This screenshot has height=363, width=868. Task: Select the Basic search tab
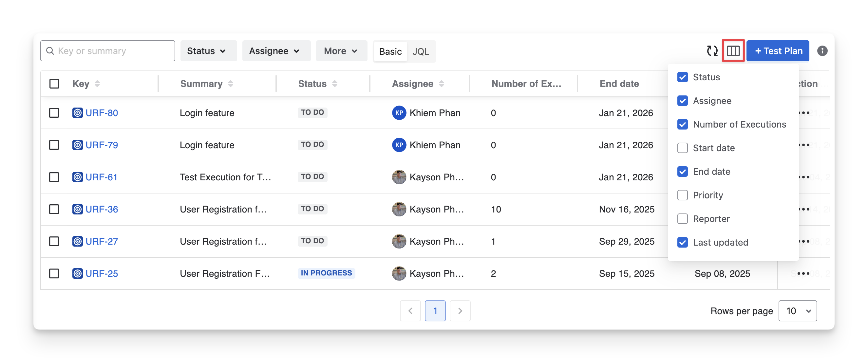pyautogui.click(x=390, y=51)
